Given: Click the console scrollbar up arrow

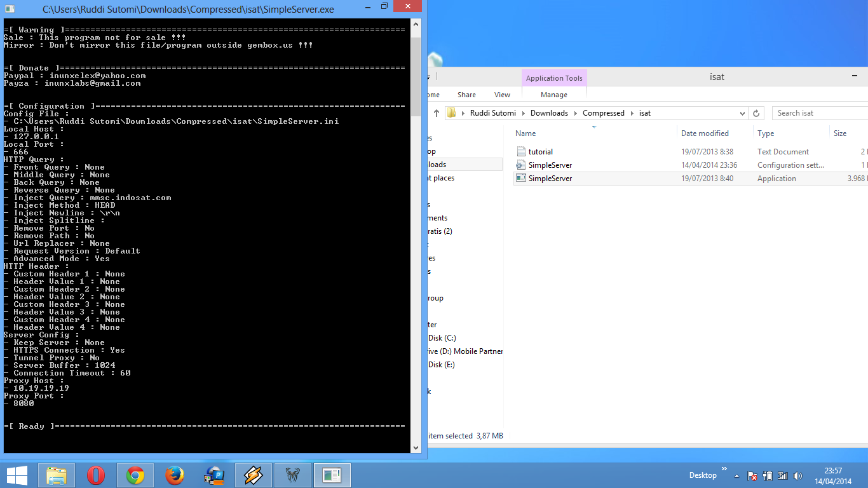Looking at the screenshot, I should point(416,25).
